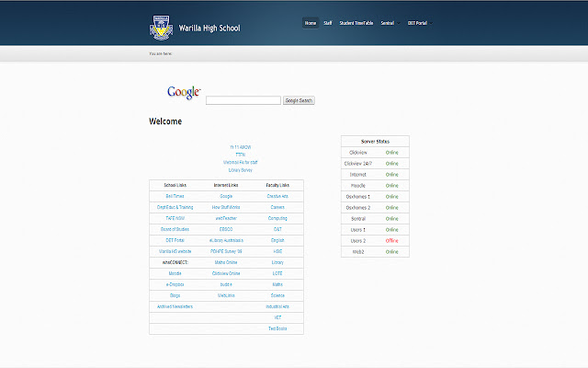Screen dimensions: 588x368
Task: Open the EBSCO link
Action: [226, 229]
